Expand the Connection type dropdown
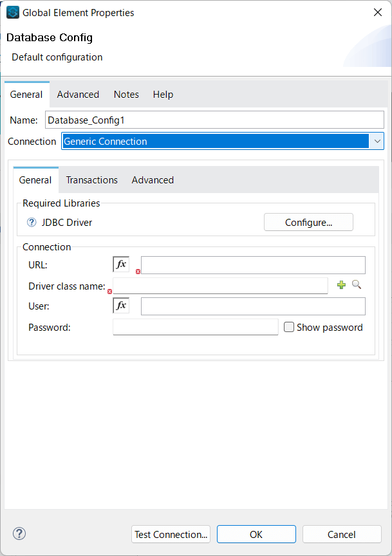Screen dimensions: 392x556 377,141
